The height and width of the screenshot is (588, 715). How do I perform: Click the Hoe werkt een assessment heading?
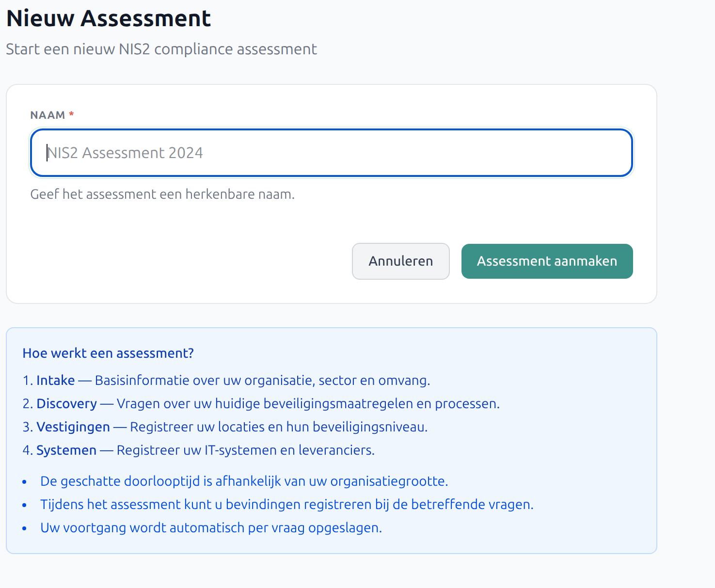108,353
